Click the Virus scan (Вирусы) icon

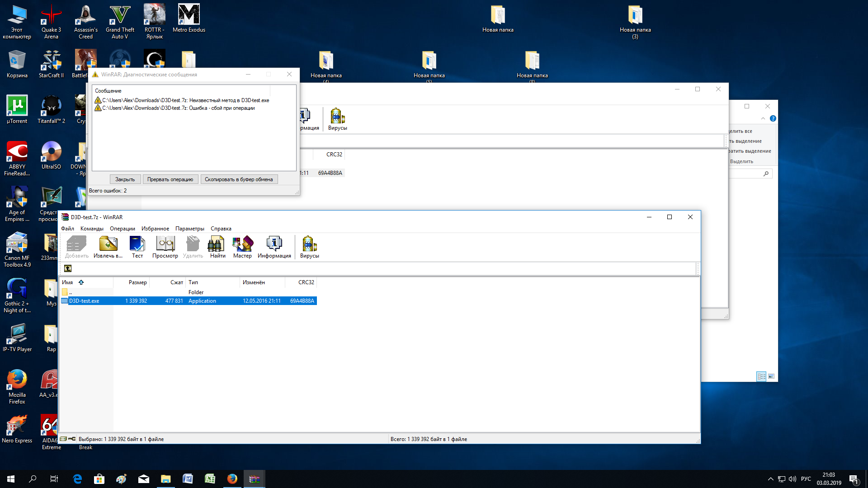[309, 247]
